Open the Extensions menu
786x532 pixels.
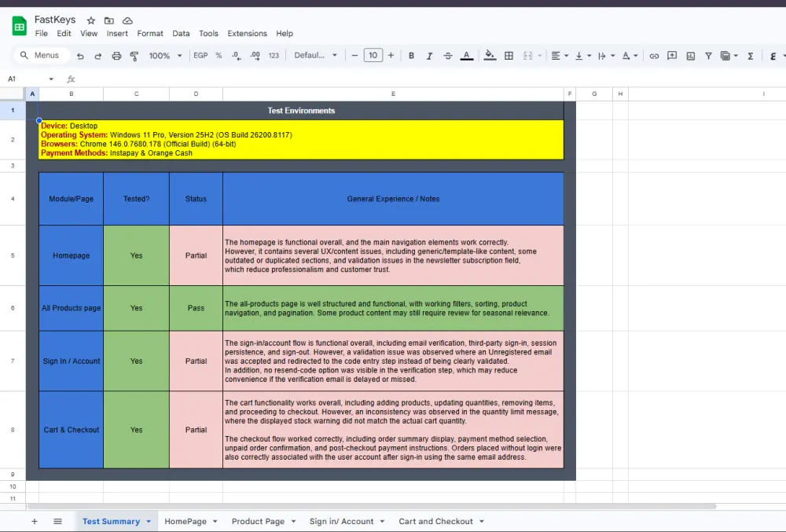tap(247, 34)
